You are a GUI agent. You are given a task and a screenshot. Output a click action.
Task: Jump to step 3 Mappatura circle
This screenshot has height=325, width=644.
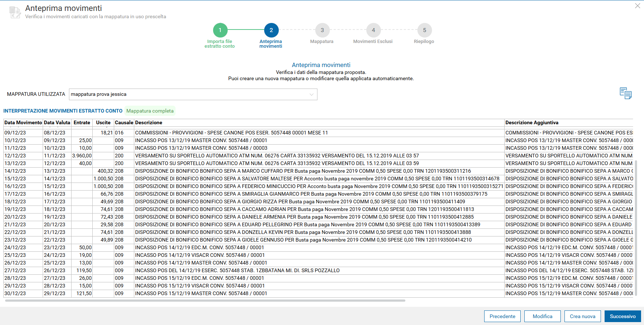[322, 30]
